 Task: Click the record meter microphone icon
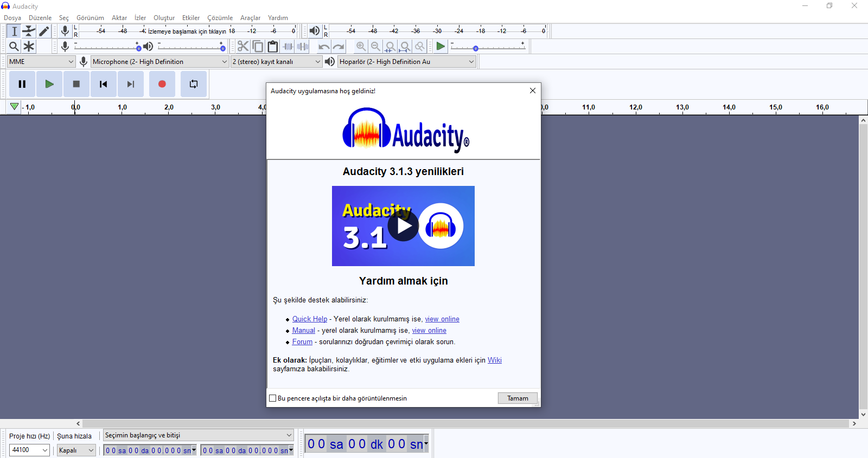65,31
